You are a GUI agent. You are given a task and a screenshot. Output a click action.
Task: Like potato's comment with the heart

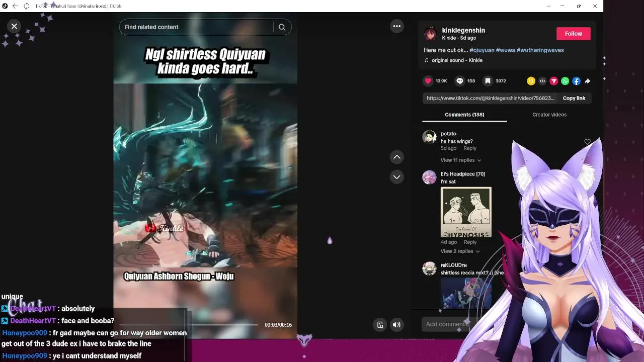(587, 142)
